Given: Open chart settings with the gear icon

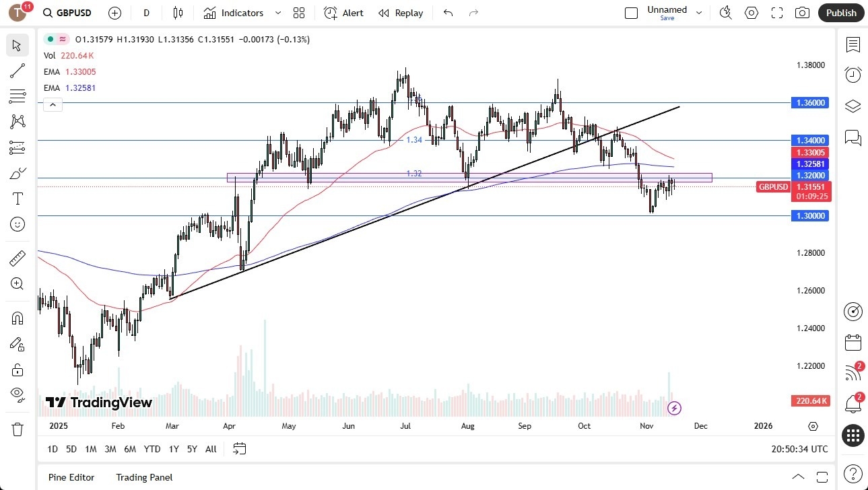Looking at the screenshot, I should click(751, 13).
